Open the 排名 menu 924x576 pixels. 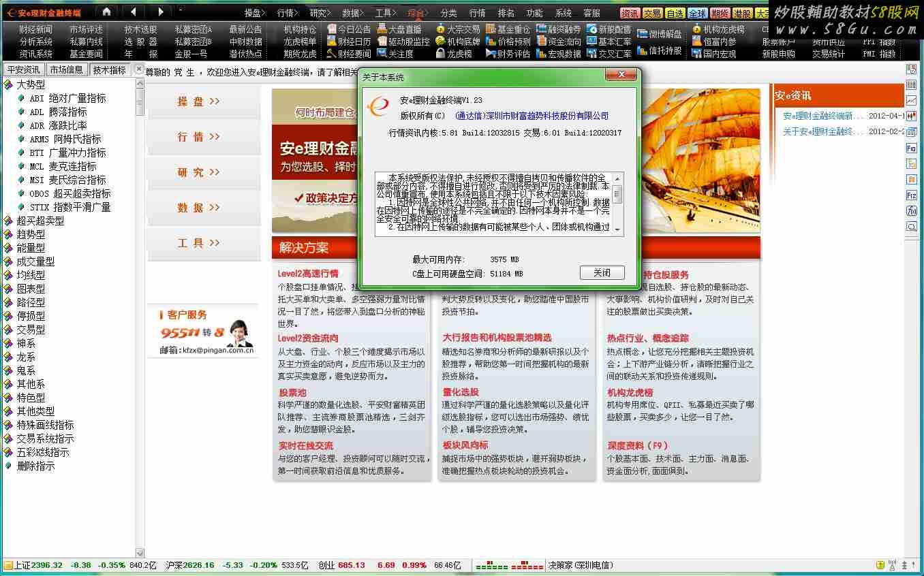click(x=506, y=13)
